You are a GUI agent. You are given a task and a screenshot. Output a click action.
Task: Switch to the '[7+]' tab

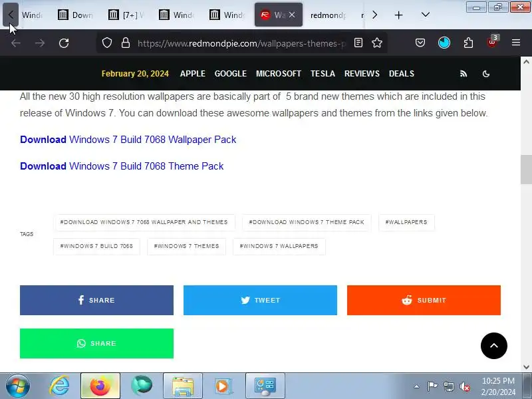pos(126,15)
